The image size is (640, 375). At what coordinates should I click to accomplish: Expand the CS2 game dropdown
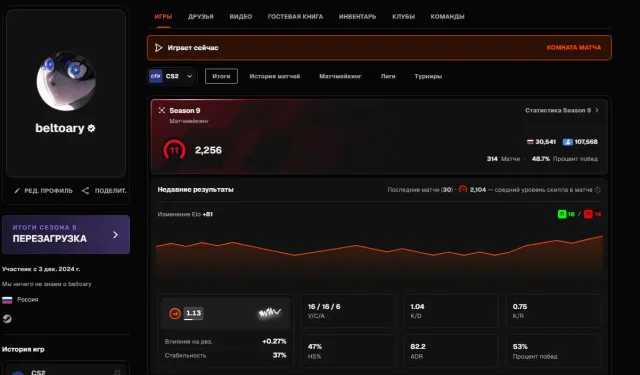click(x=173, y=76)
